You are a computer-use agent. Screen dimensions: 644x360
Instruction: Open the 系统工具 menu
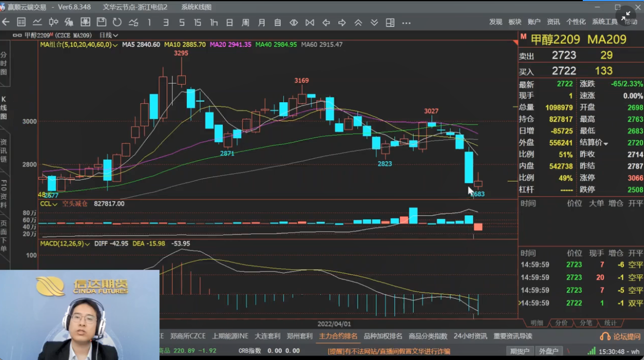tap(605, 22)
